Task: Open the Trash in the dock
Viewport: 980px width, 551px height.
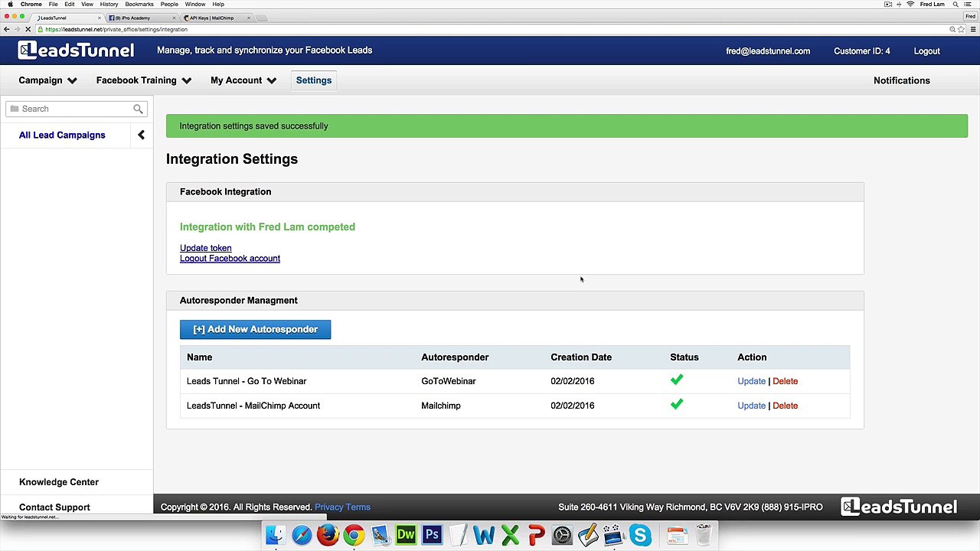Action: coord(704,535)
